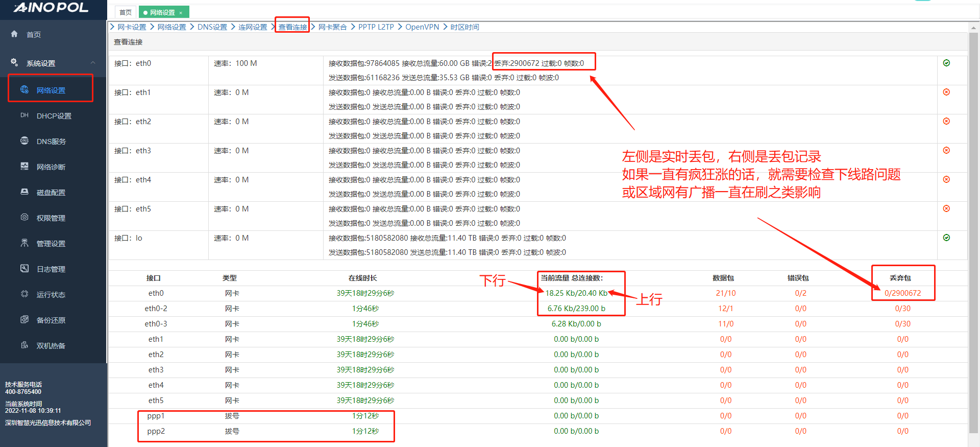This screenshot has width=980, height=447.
Task: Close the 网络设置 tab
Action: click(181, 13)
